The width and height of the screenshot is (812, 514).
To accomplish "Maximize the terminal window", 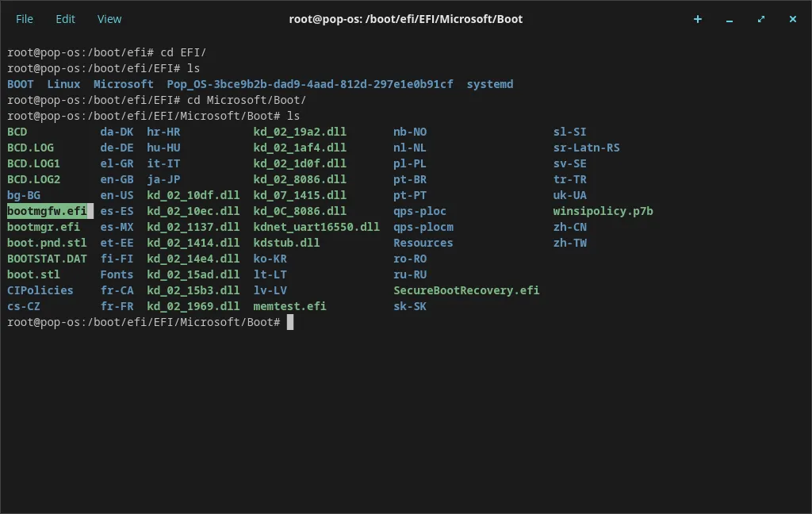I will click(761, 19).
